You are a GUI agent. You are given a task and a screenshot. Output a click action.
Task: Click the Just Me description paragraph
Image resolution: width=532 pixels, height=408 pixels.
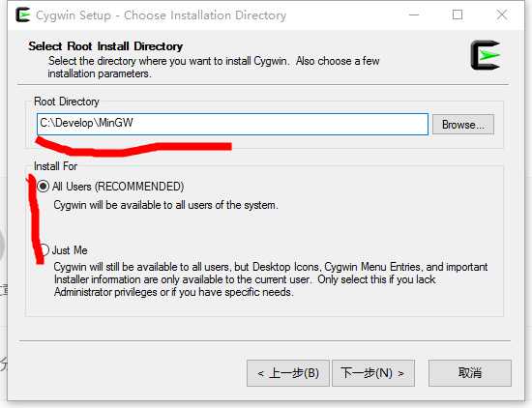coord(271,279)
